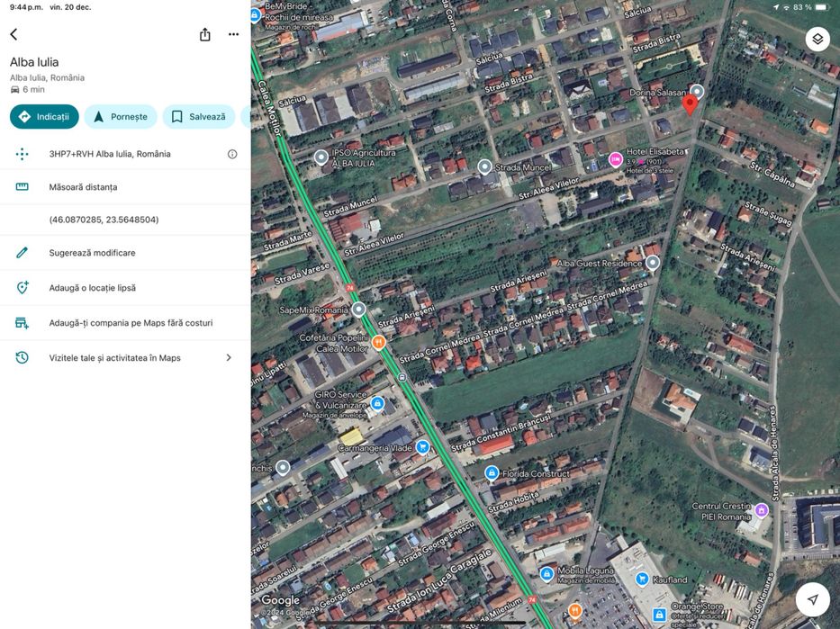Tap the add business storefront icon
This screenshot has width=840, height=629.
pos(22,323)
